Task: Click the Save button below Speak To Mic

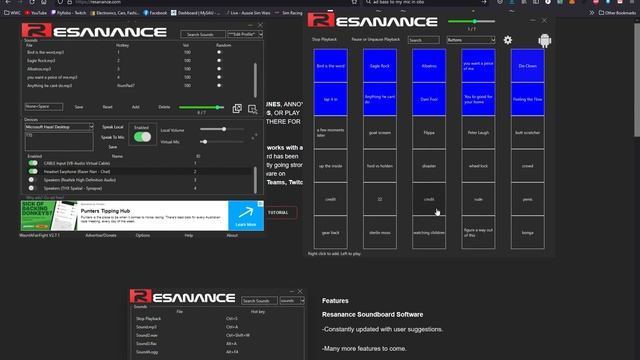Action: [x=113, y=147]
